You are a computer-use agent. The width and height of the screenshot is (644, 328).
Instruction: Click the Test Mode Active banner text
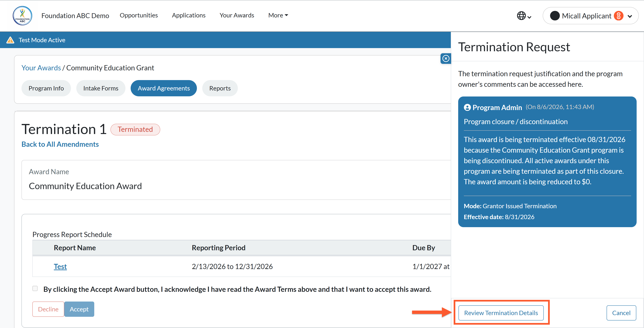point(42,40)
